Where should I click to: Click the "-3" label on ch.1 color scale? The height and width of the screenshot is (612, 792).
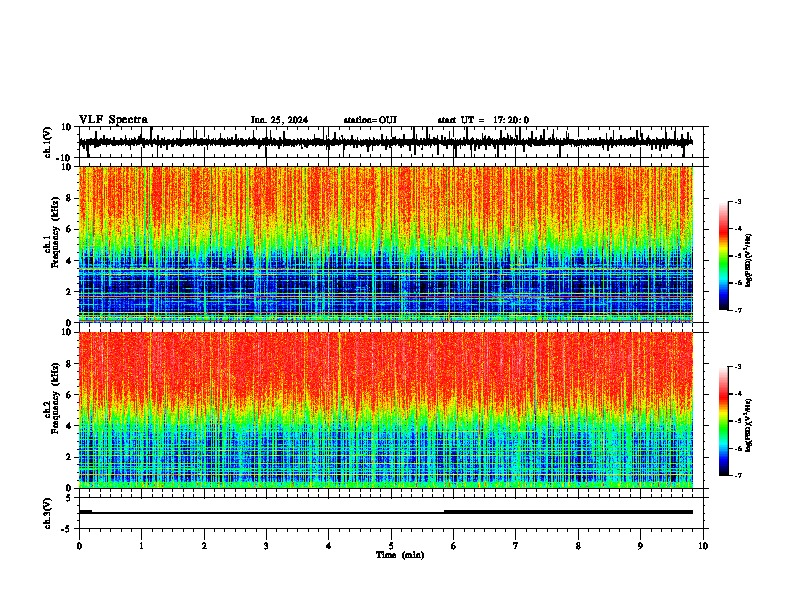coord(738,201)
